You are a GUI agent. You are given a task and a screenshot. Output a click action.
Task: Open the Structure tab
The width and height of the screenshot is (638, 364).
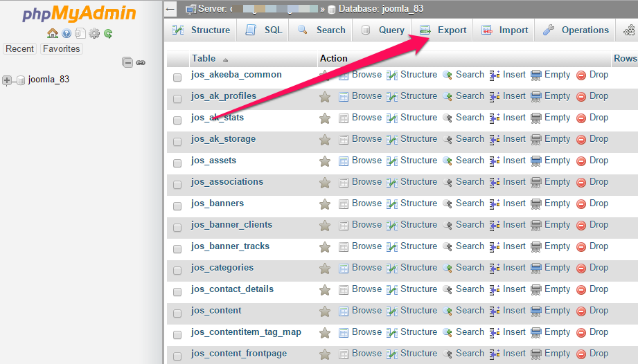[201, 30]
